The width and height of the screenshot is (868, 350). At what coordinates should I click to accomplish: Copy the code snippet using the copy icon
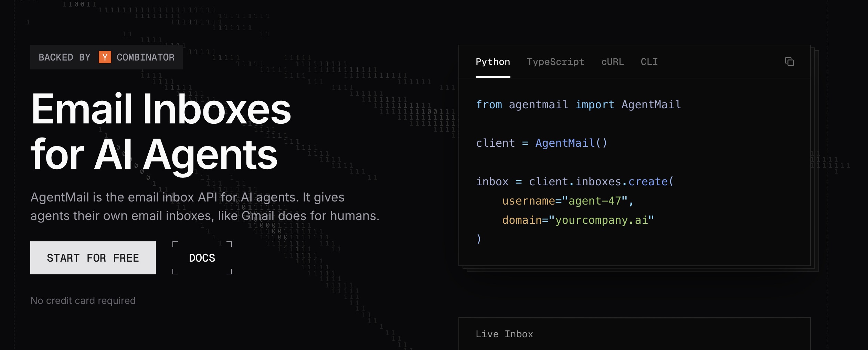pyautogui.click(x=789, y=62)
